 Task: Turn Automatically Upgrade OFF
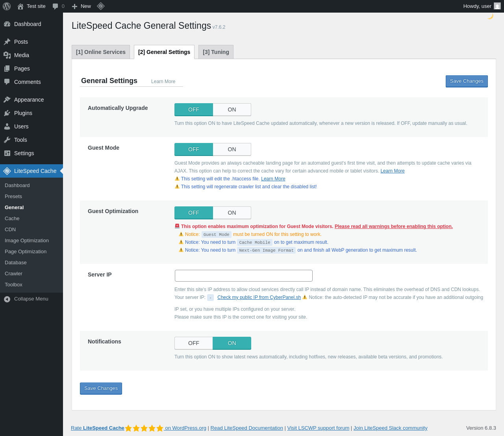194,110
